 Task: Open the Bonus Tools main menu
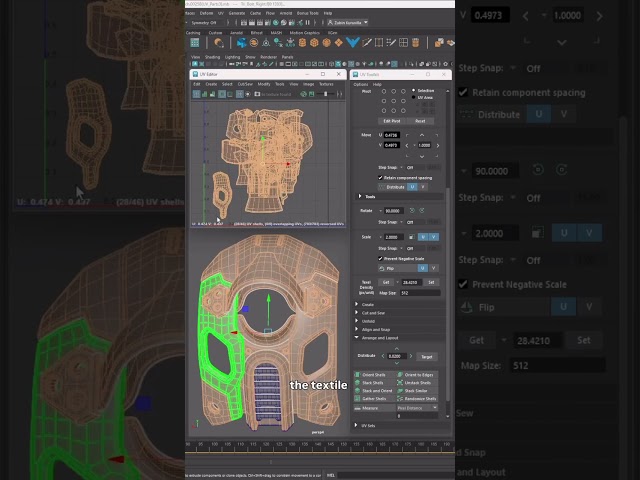click(x=307, y=13)
